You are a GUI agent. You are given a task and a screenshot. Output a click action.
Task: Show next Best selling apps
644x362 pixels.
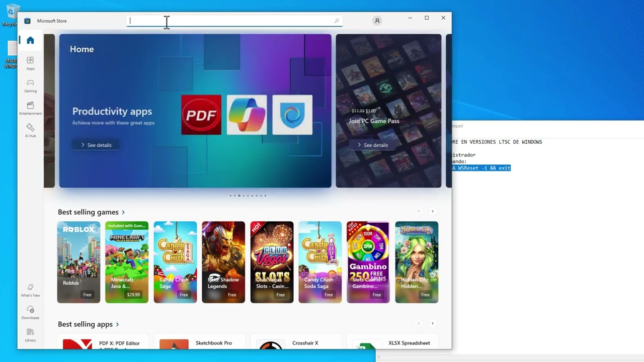tap(432, 323)
